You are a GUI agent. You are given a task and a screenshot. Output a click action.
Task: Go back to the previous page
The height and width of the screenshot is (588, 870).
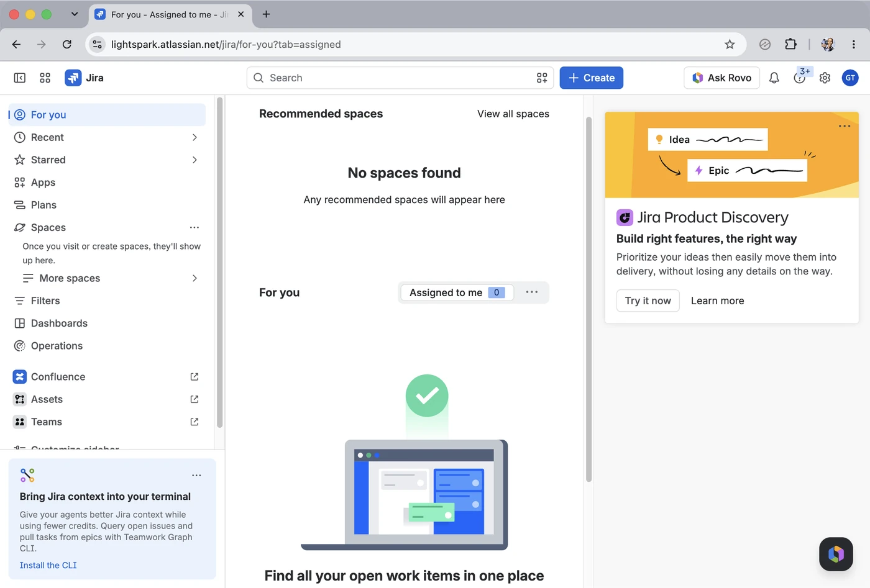click(16, 44)
